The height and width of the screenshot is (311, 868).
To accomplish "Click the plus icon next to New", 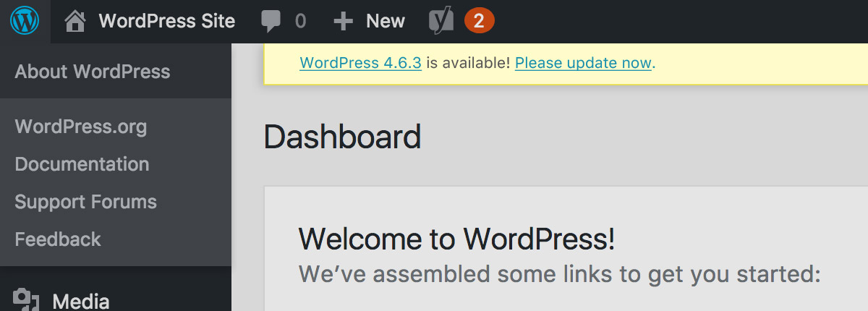I will pos(343,22).
